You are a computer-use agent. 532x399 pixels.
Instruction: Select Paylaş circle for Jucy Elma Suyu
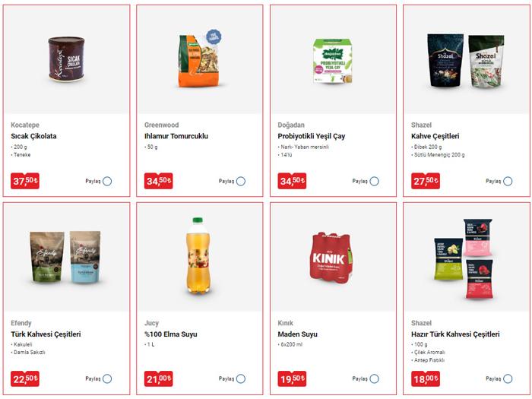click(x=241, y=378)
